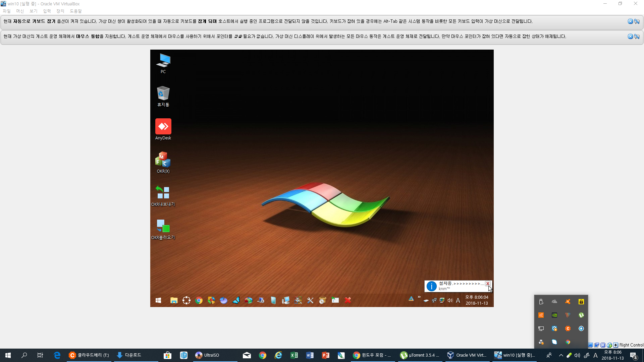644x362 pixels.
Task: Toggle guest IME mode A indicator
Action: [458, 300]
